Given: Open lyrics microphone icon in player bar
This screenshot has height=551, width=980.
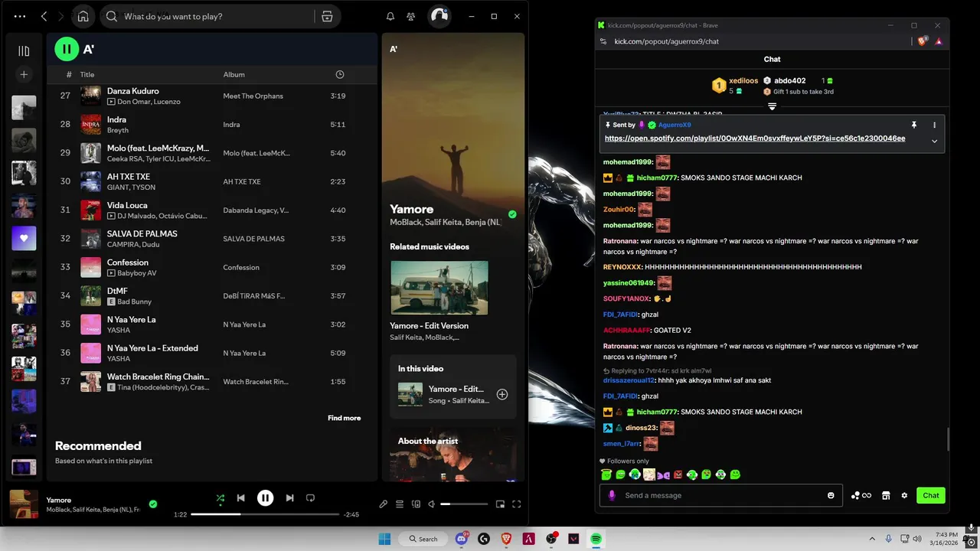Looking at the screenshot, I should (x=383, y=504).
